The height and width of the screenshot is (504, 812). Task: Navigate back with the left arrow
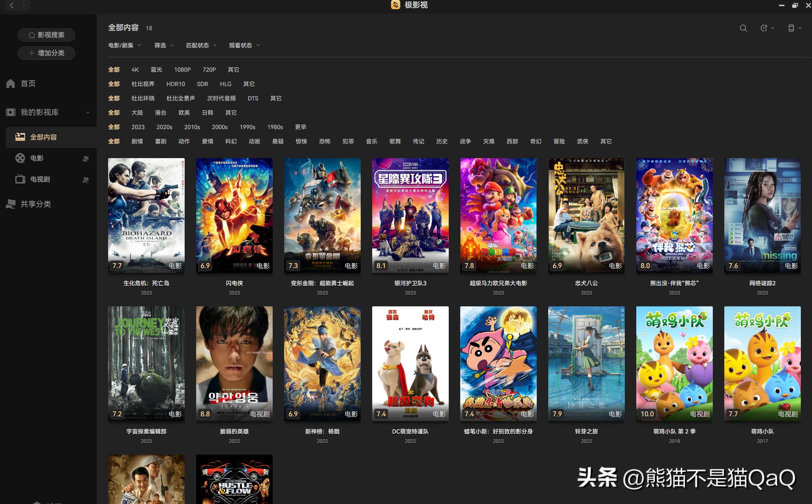pos(12,5)
